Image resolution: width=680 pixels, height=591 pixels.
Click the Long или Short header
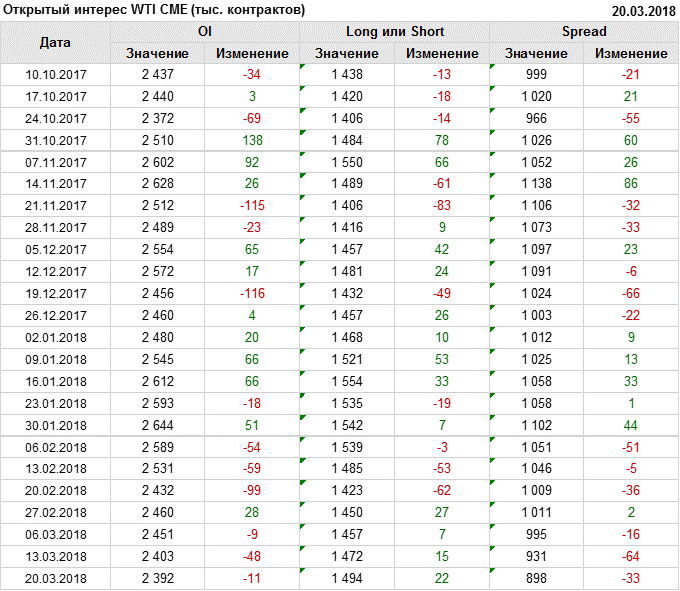(x=394, y=32)
